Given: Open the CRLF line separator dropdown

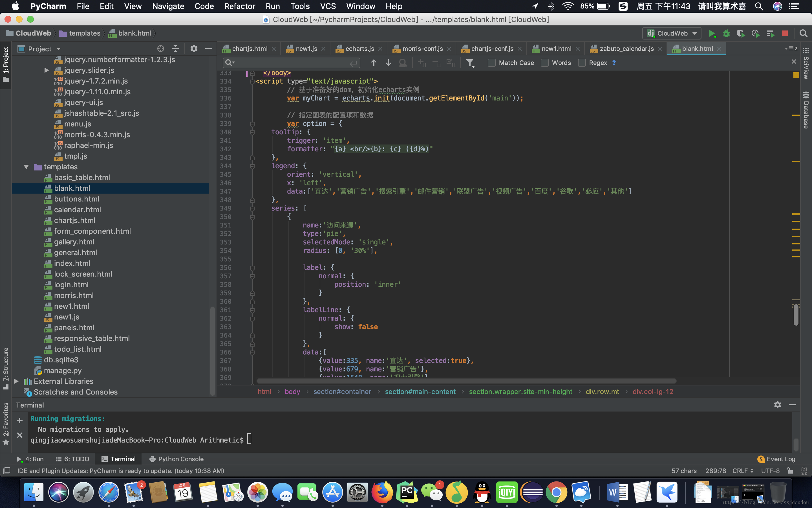Looking at the screenshot, I should 743,471.
